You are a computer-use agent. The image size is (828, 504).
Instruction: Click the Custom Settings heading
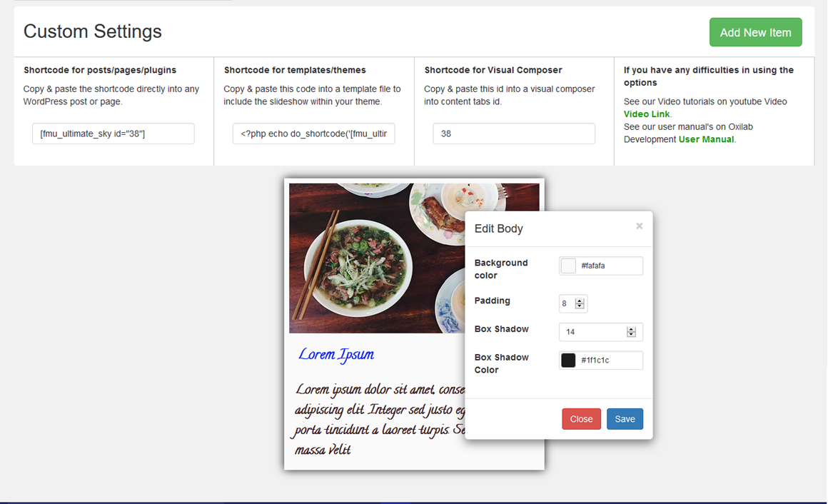click(92, 31)
